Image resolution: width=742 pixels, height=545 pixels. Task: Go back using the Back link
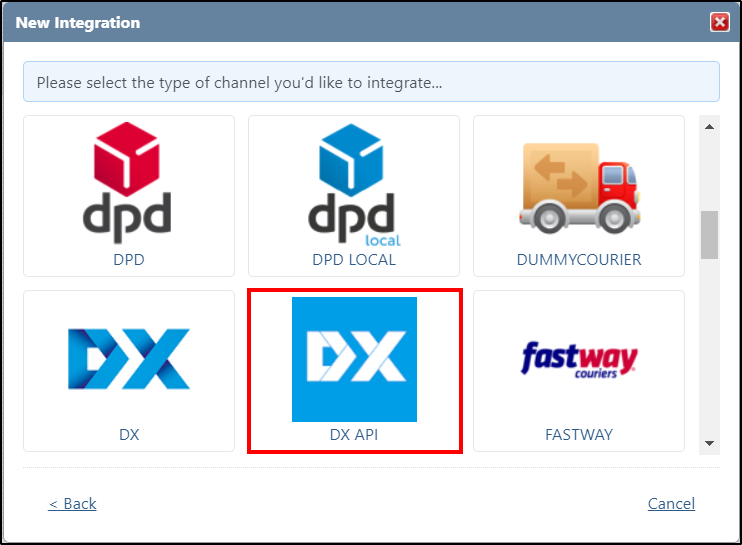point(72,504)
